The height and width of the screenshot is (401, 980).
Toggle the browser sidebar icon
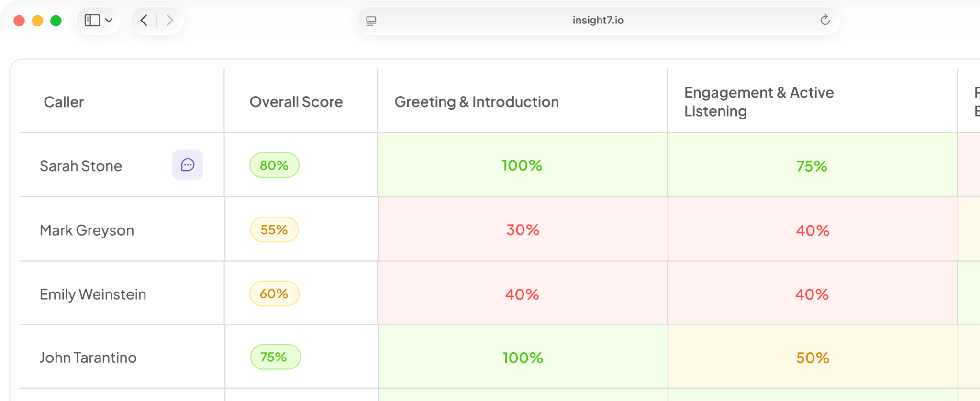tap(92, 20)
